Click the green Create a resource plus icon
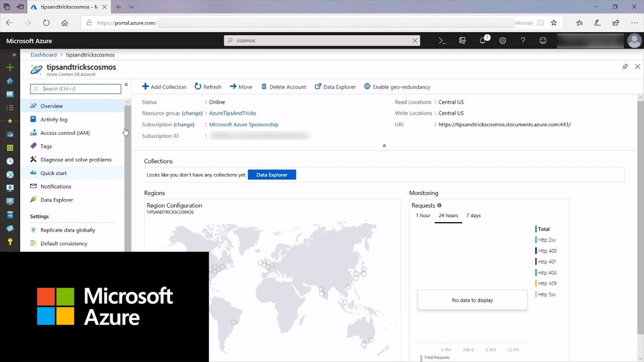This screenshot has height=362, width=644. coord(10,67)
